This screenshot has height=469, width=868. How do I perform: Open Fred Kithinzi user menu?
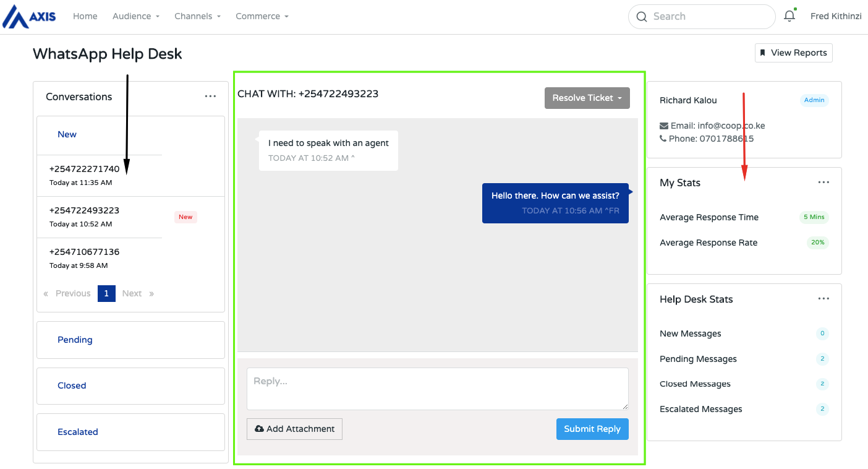(x=836, y=16)
